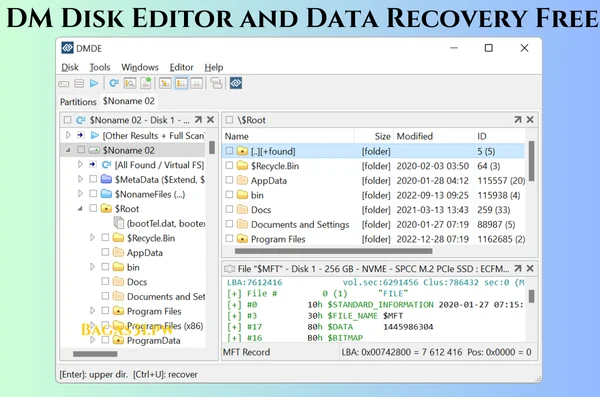Maximize the $MFT editor panel
Screen dimensions: 600x397
pyautogui.click(x=517, y=269)
